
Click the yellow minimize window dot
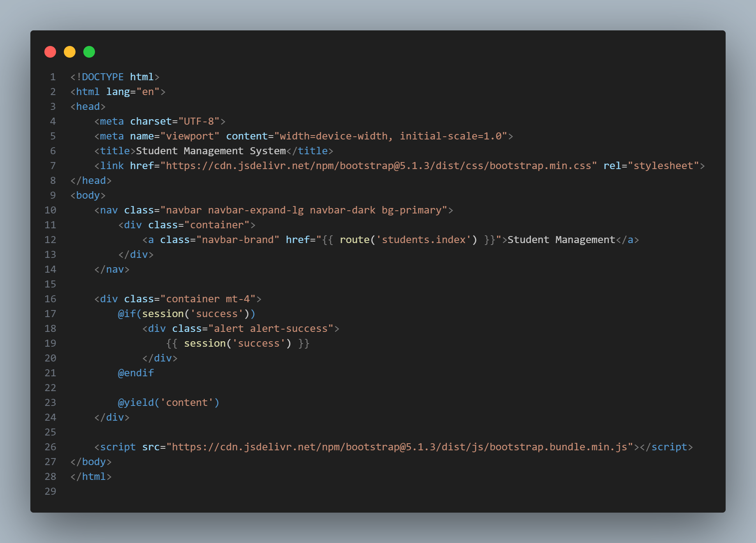(x=70, y=52)
